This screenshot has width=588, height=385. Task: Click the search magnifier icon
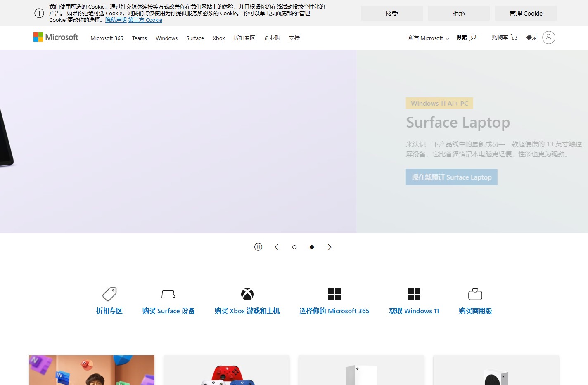(x=473, y=38)
